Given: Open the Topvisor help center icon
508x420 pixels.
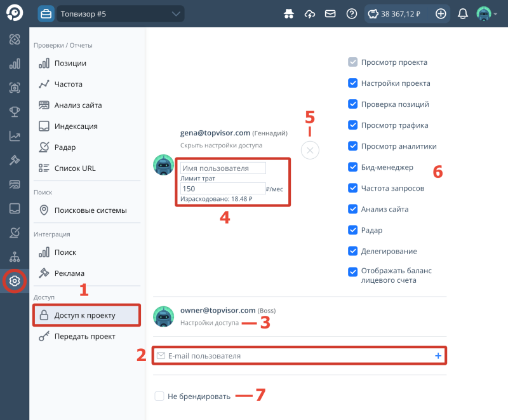Looking at the screenshot, I should click(x=351, y=13).
